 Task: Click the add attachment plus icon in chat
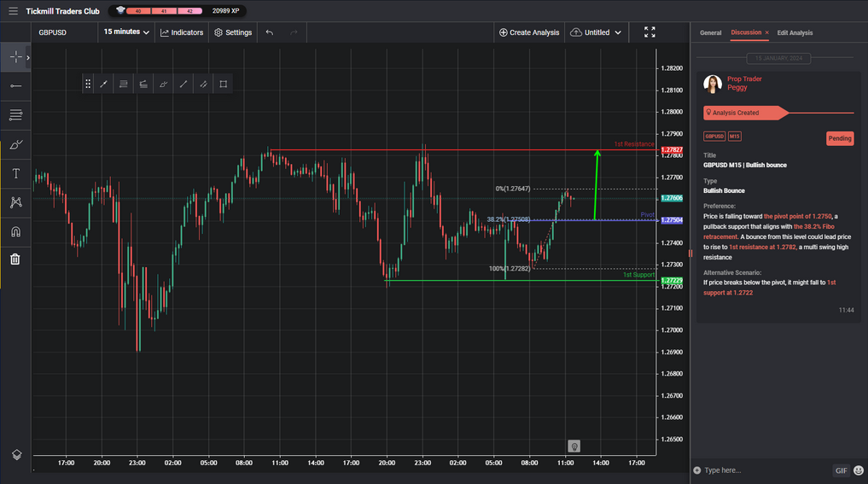pos(697,470)
